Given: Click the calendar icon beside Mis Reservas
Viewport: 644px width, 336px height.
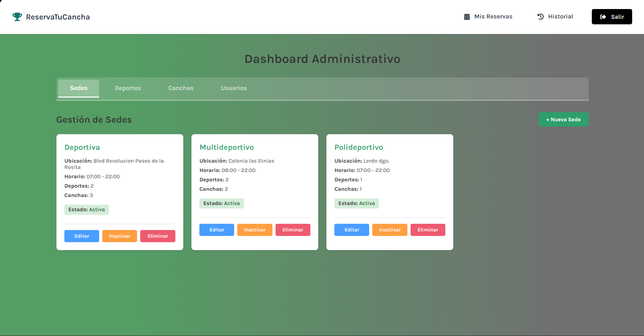Looking at the screenshot, I should [x=467, y=17].
